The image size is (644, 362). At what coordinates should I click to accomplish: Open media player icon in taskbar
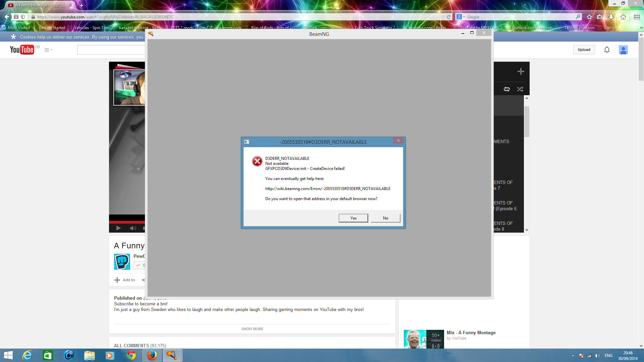click(110, 355)
